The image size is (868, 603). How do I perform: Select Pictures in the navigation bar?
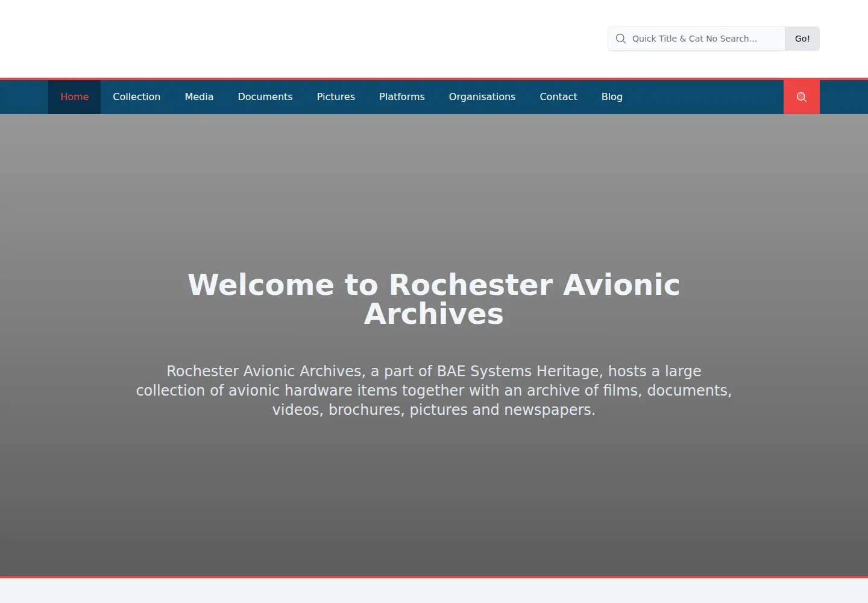[x=336, y=97]
